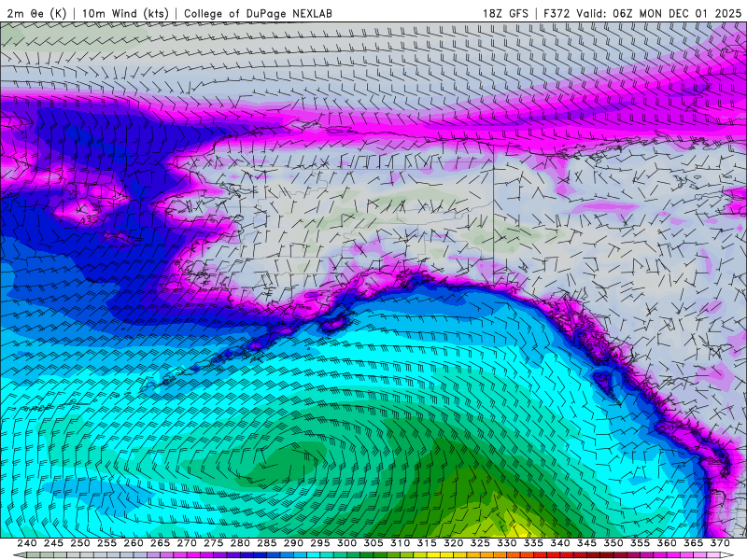Viewport: 747px width, 560px height.
Task: Click the 295 value on the color scale
Action: [320, 543]
